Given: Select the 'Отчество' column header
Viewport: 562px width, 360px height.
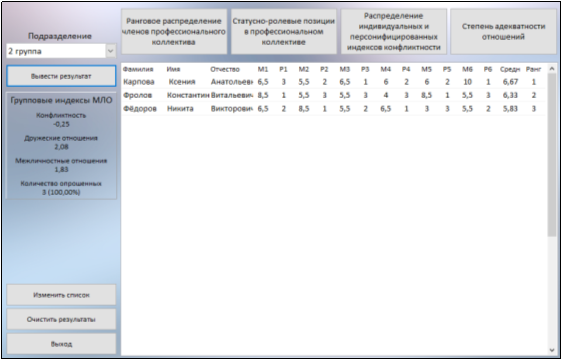Looking at the screenshot, I should [225, 69].
